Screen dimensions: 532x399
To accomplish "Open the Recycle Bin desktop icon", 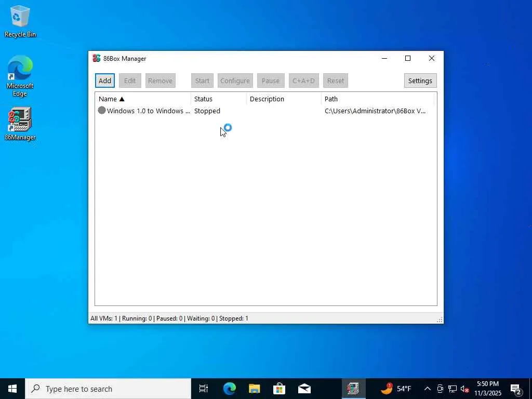I will click(20, 21).
